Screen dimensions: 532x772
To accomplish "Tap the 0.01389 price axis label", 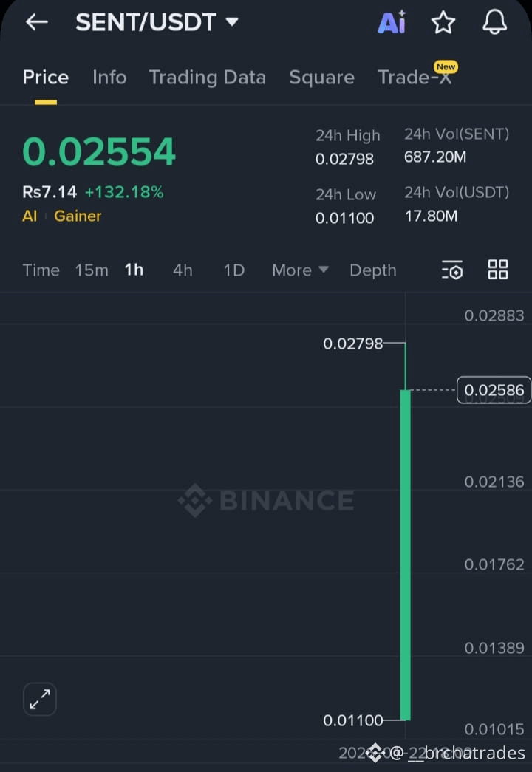I will [494, 648].
